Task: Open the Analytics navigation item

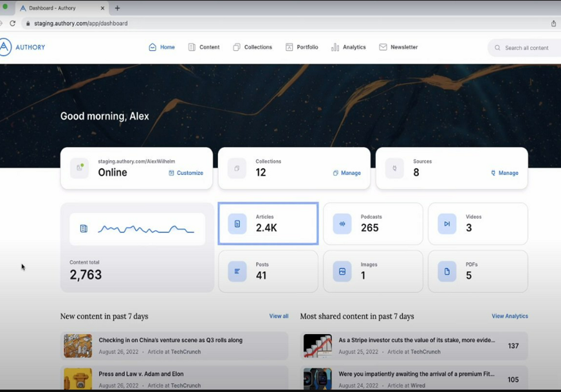Action: tap(348, 47)
